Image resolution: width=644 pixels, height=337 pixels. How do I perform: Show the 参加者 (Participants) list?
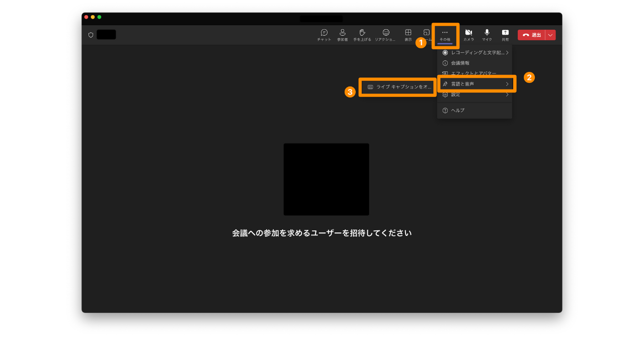pos(342,35)
